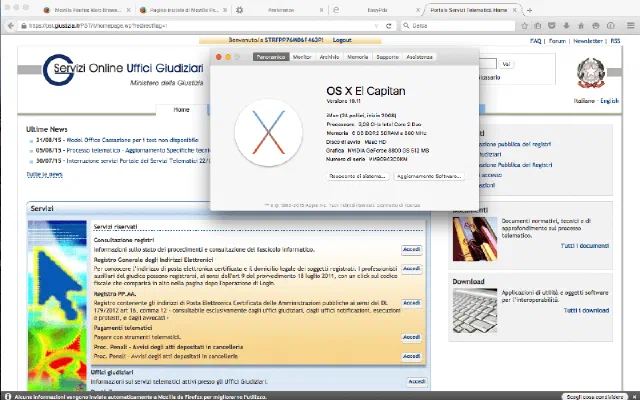Image resolution: width=640 pixels, height=400 pixels.
Task: Select the Supporto tab in About This Mac
Action: (387, 57)
